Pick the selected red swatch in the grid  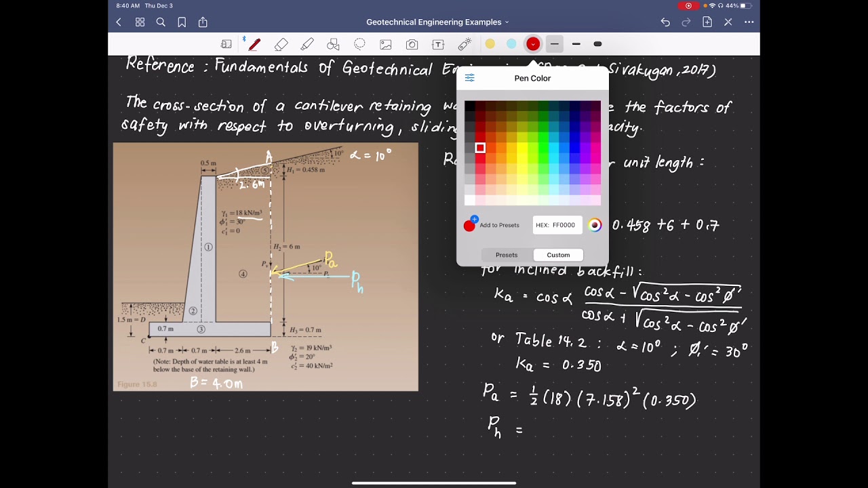point(480,148)
